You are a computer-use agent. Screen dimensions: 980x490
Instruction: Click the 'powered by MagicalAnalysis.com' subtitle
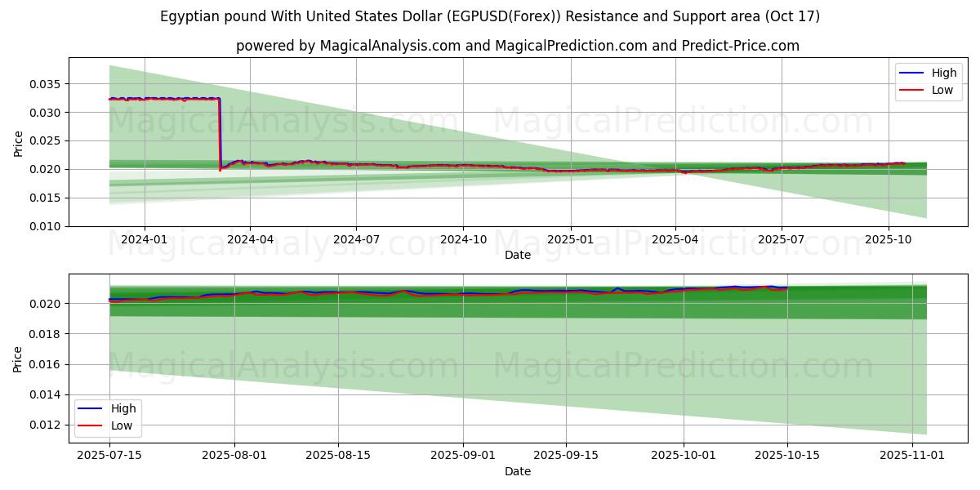[x=518, y=46]
